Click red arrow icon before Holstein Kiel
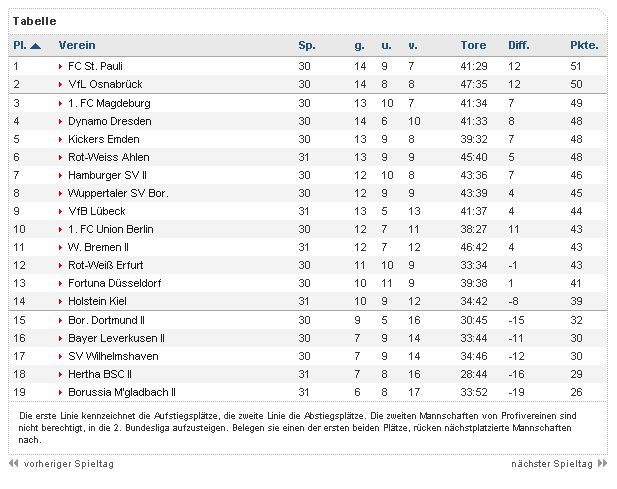The width and height of the screenshot is (617, 489). point(60,302)
